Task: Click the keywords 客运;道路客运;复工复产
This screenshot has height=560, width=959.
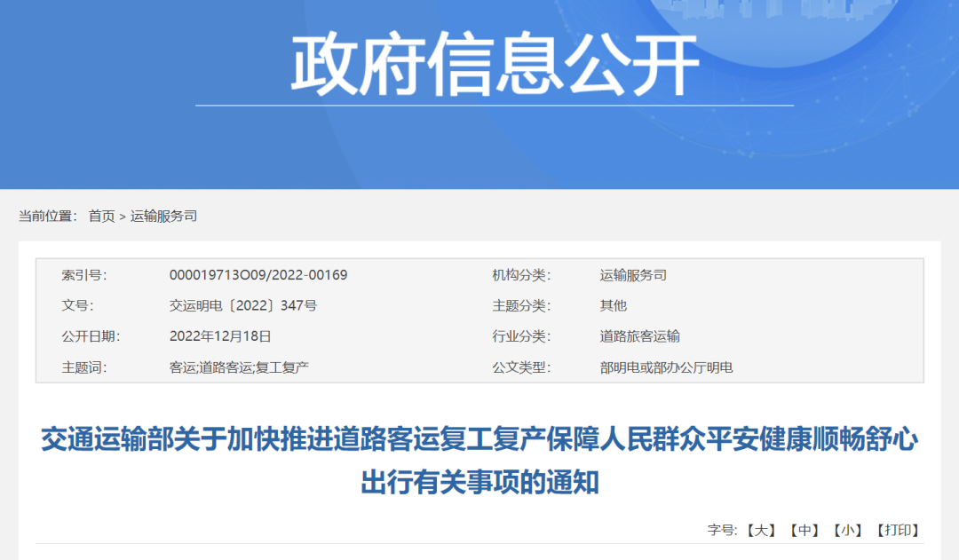Action: pyautogui.click(x=238, y=367)
